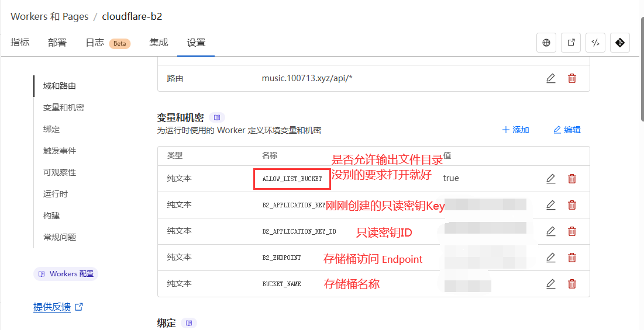Screen dimensions: 644x330
Task: Switch to the 指标 tab
Action: 20,43
